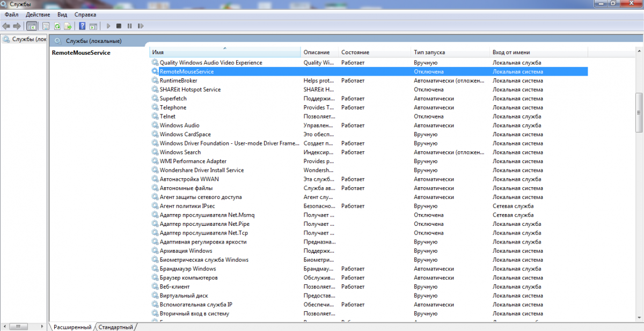Click the Export List toolbar icon

[68, 26]
